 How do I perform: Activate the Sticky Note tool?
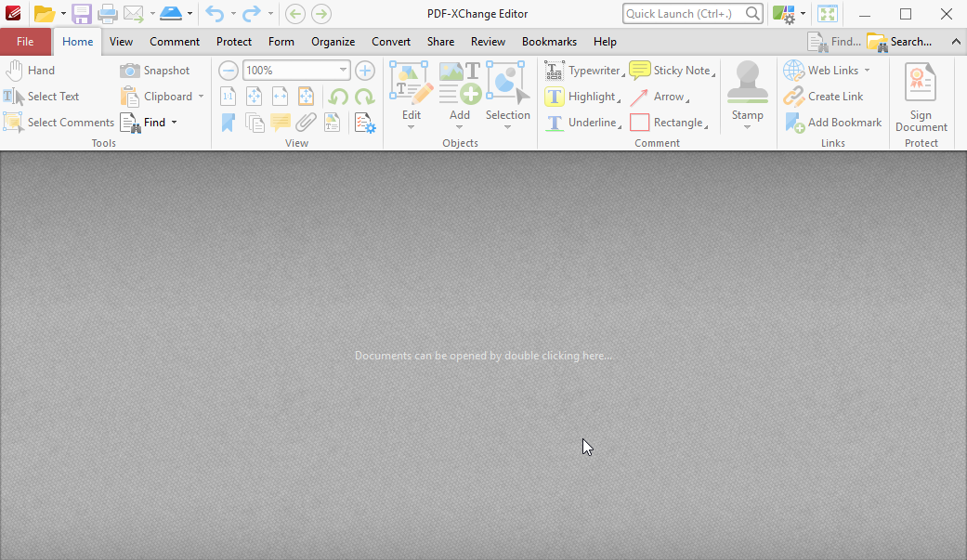(672, 71)
